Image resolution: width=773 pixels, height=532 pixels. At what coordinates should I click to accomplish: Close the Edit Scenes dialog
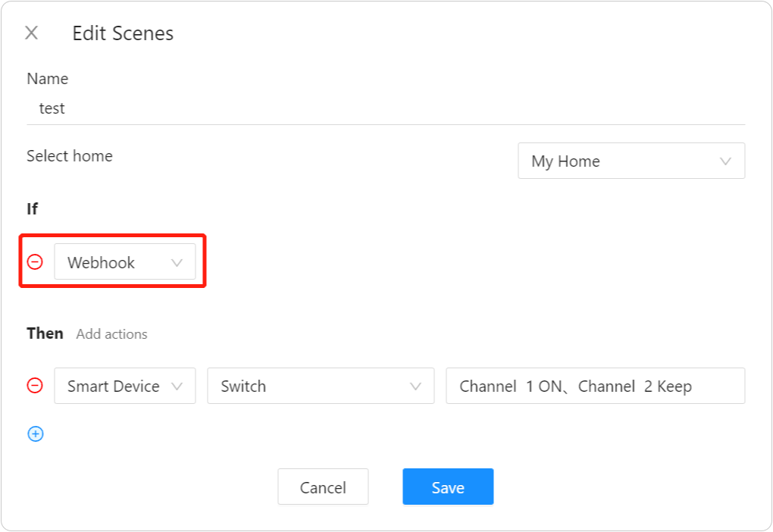click(32, 33)
